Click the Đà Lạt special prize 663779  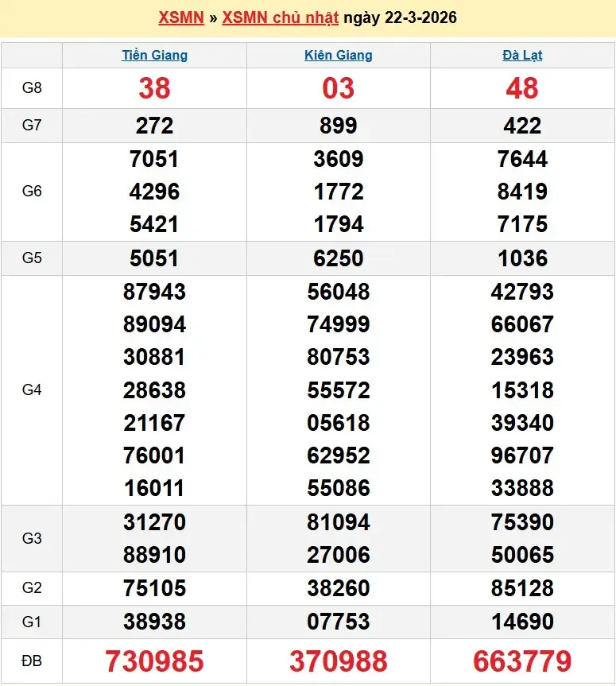click(522, 661)
